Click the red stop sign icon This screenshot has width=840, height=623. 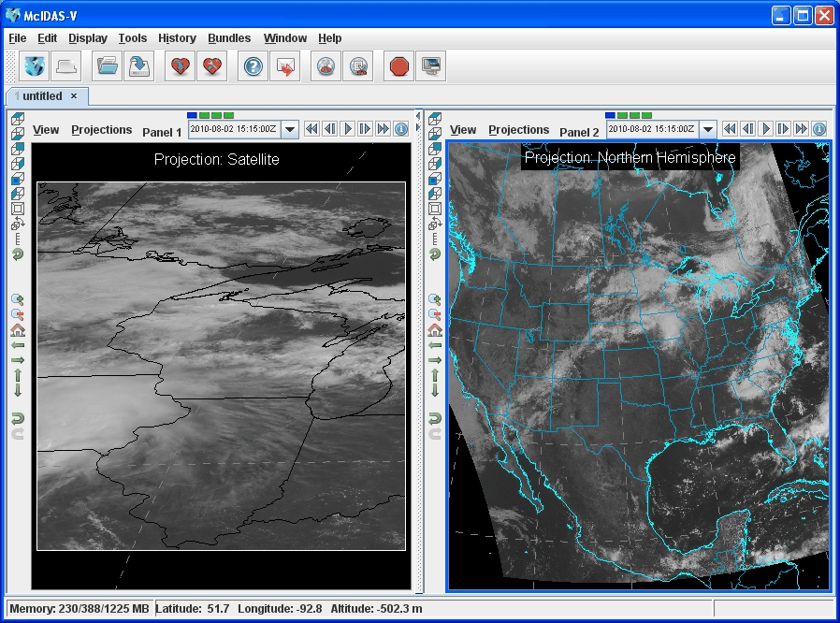pyautogui.click(x=399, y=66)
